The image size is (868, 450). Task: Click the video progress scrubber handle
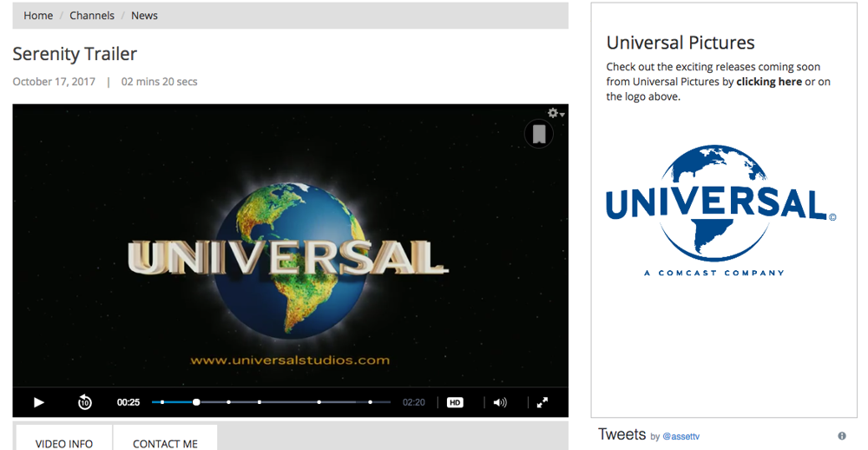[196, 402]
